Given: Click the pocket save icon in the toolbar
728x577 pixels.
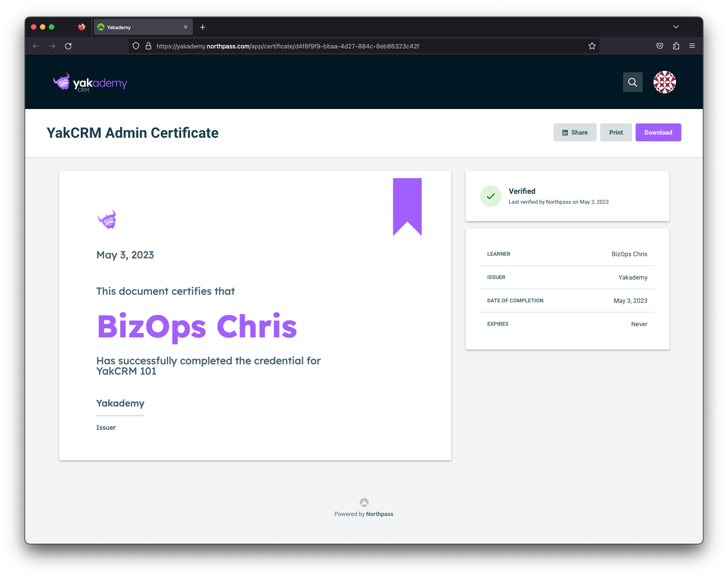Looking at the screenshot, I should pos(660,46).
